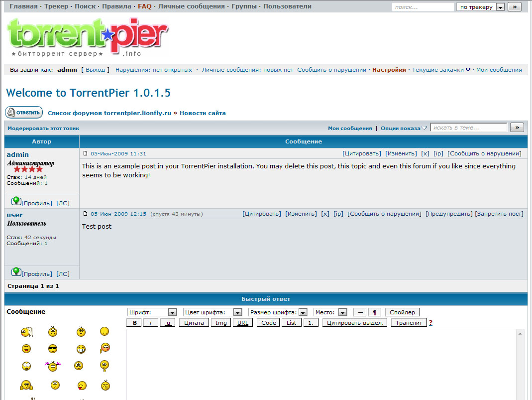Viewport: 532px width, 400px height.
Task: Click post icon beside 05-Июн-2009 12:15
Action: click(x=85, y=214)
